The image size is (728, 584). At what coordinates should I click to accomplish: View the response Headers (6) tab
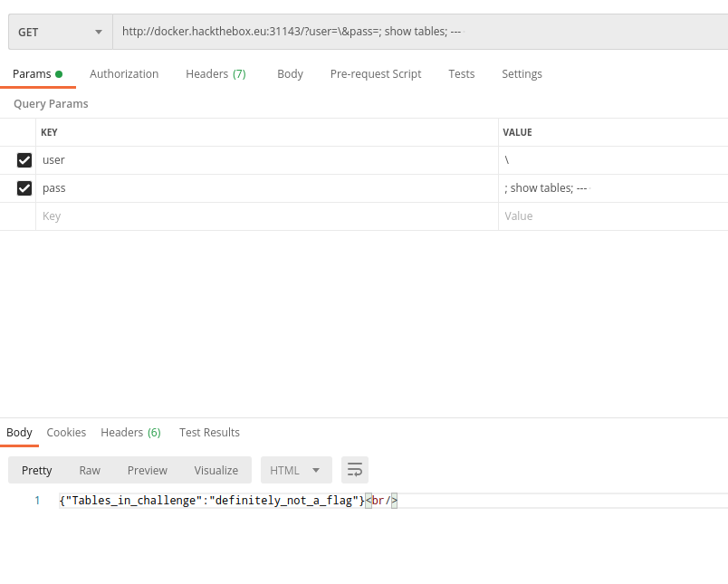coord(130,433)
